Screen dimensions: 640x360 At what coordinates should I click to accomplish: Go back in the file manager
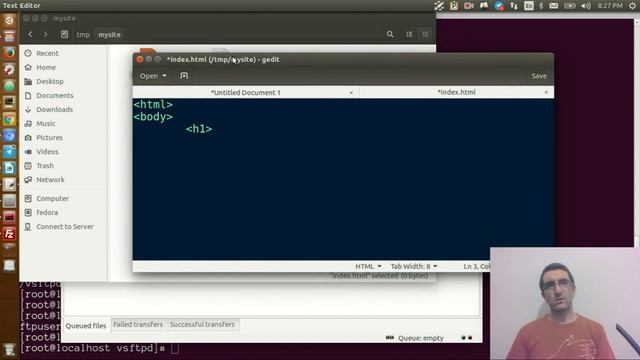(x=30, y=34)
